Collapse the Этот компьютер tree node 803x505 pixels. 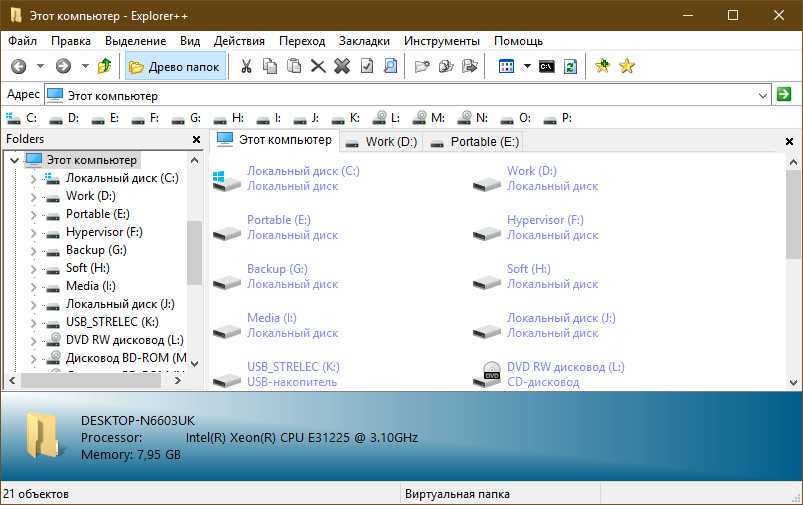15,160
